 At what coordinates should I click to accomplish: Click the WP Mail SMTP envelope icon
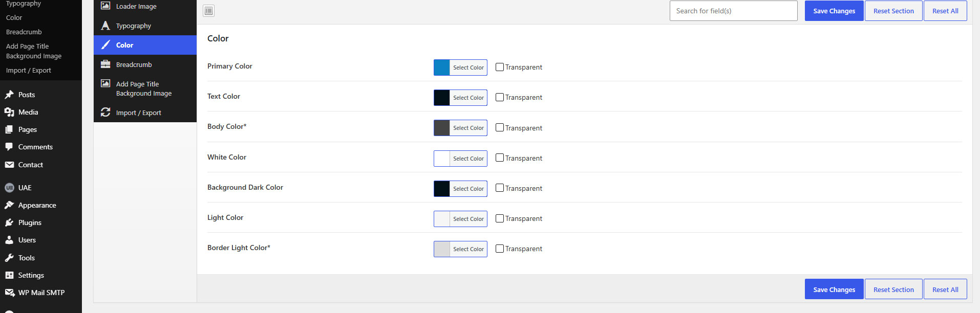point(9,293)
